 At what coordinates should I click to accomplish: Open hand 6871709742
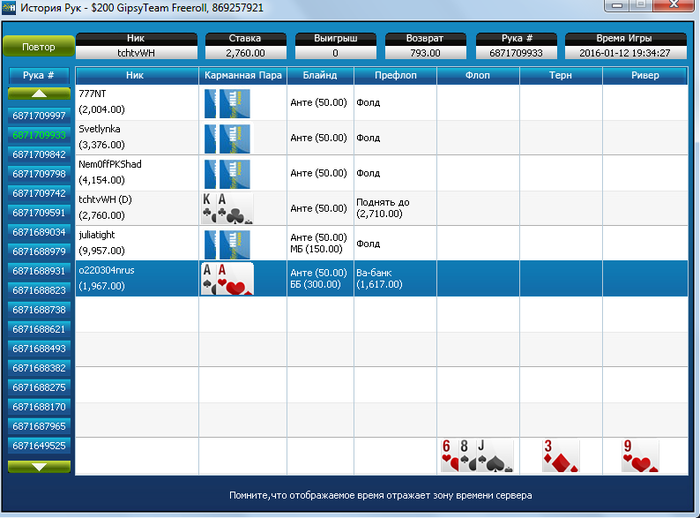coord(39,193)
